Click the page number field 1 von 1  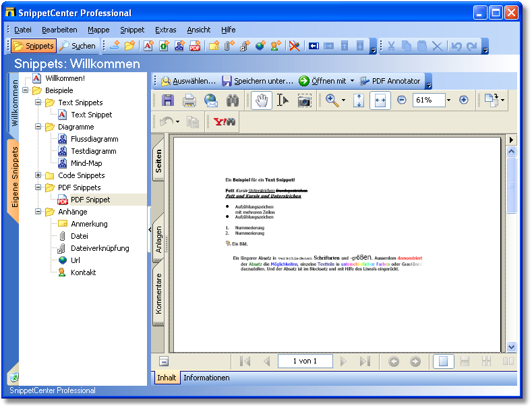coord(305,361)
